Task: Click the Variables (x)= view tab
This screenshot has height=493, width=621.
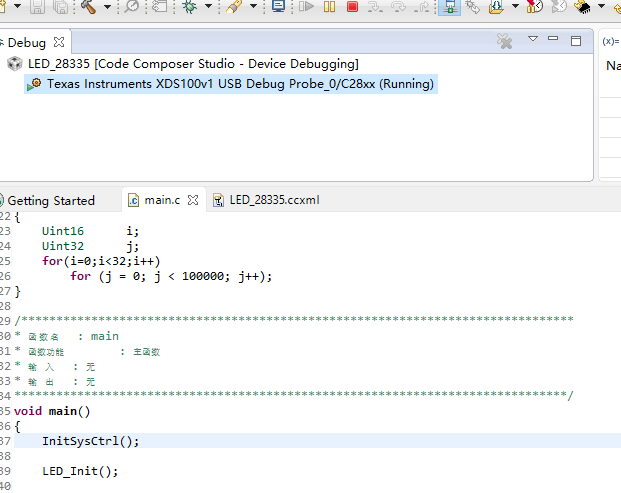Action: click(x=611, y=41)
